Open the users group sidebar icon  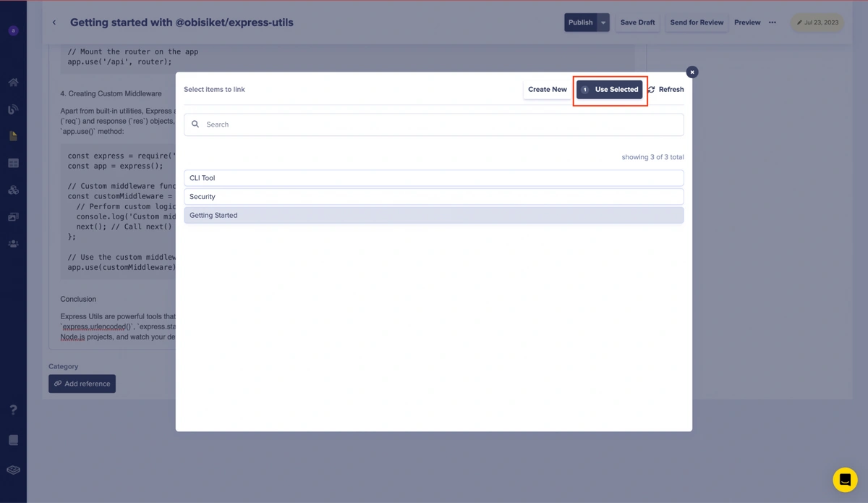(13, 244)
